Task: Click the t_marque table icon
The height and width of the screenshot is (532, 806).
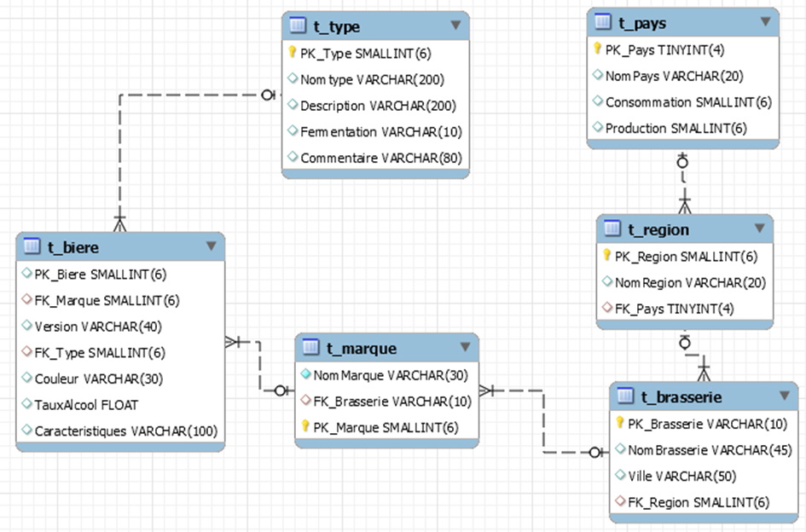Action: click(x=310, y=348)
